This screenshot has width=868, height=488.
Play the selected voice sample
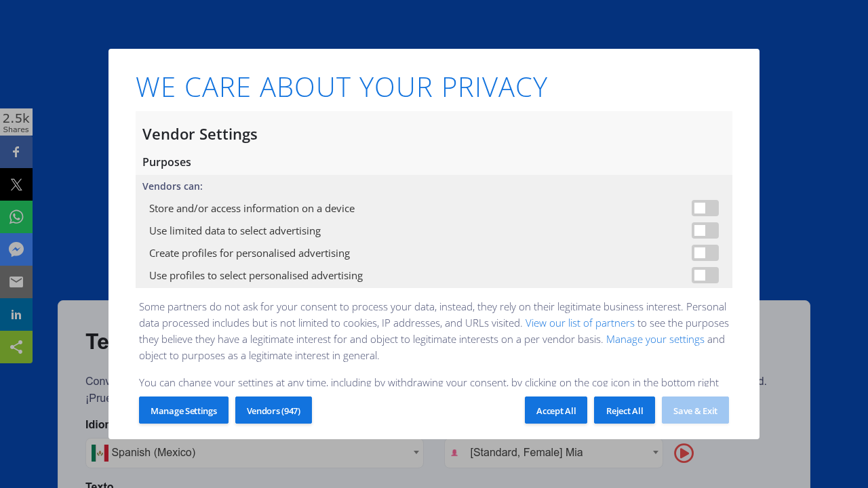(684, 453)
